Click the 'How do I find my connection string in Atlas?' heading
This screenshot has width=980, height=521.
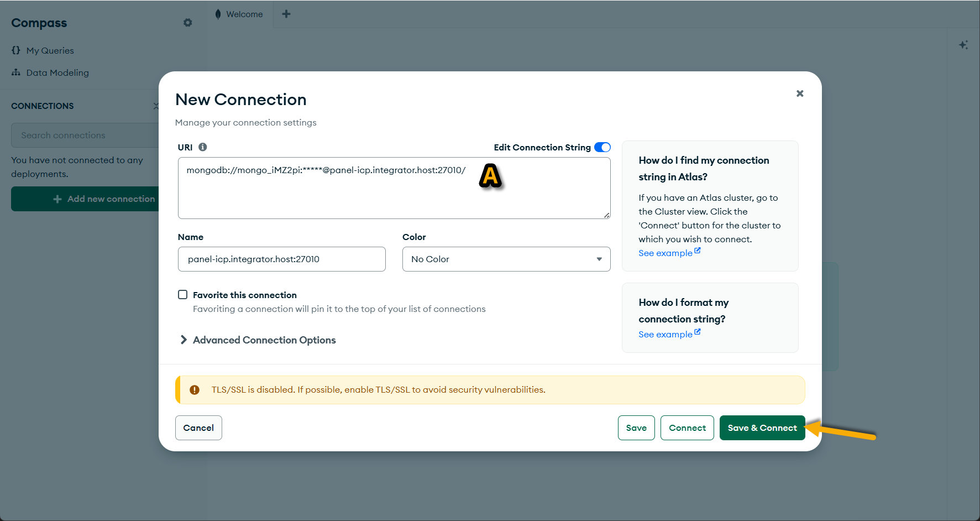704,169
